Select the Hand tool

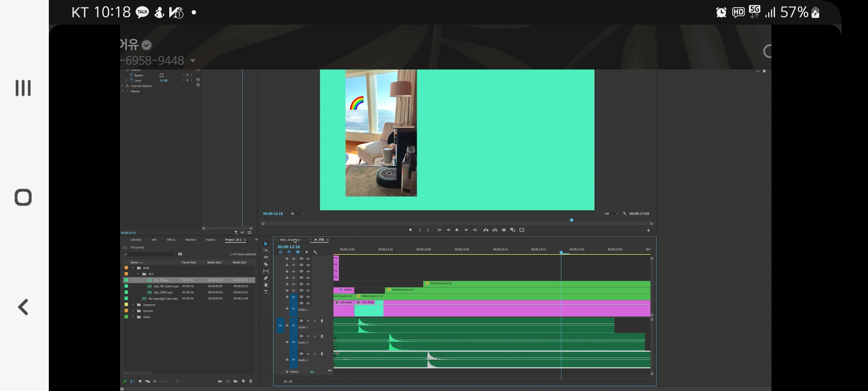tap(266, 285)
